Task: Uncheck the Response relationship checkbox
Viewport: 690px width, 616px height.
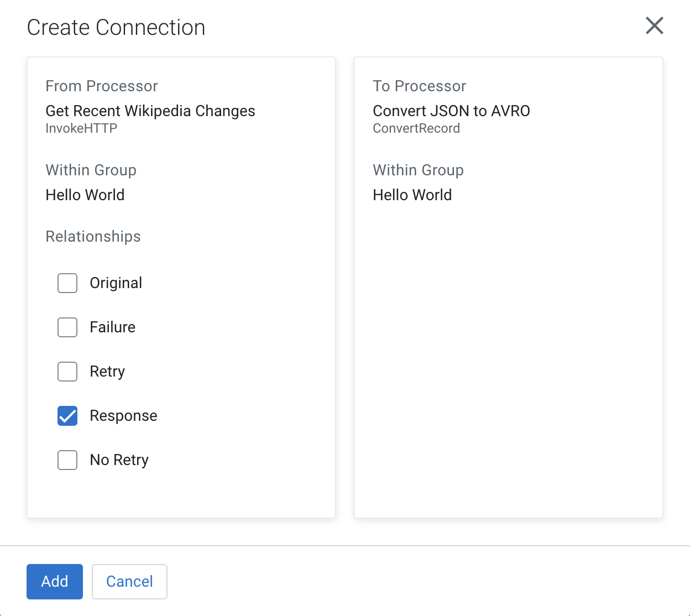Action: click(67, 416)
